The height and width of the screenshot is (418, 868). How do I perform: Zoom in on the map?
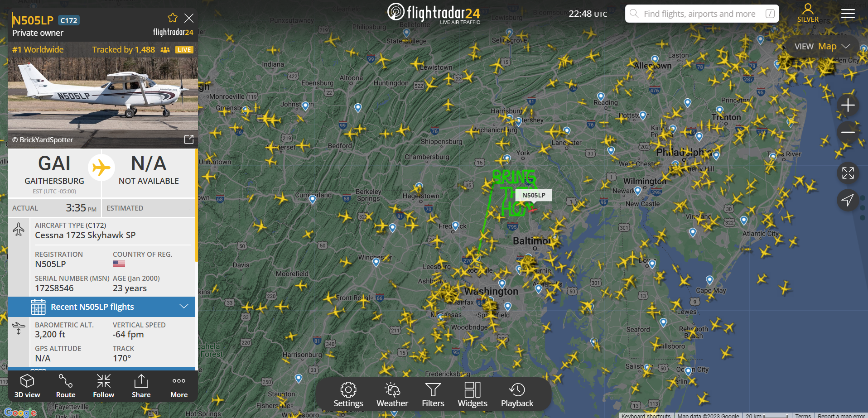tap(848, 105)
